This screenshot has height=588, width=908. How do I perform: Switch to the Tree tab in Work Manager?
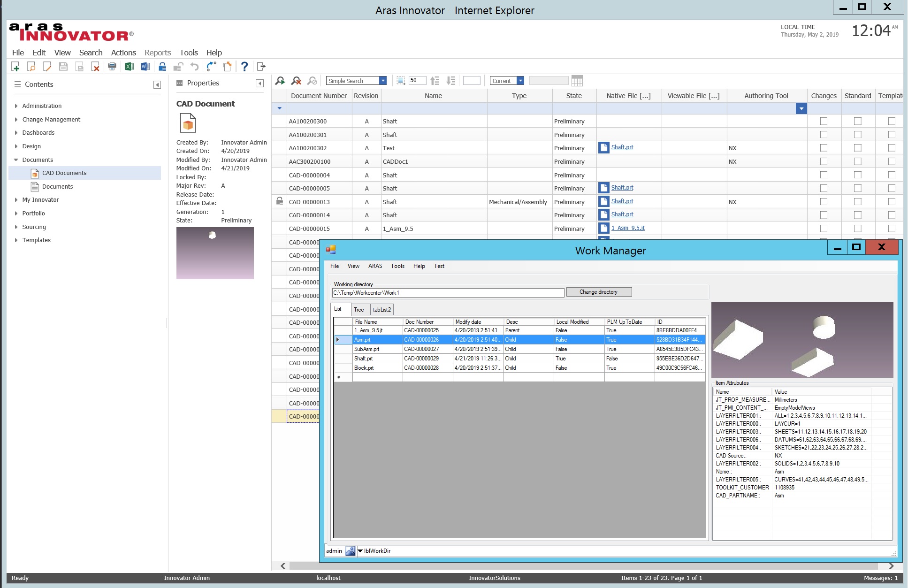[359, 309]
